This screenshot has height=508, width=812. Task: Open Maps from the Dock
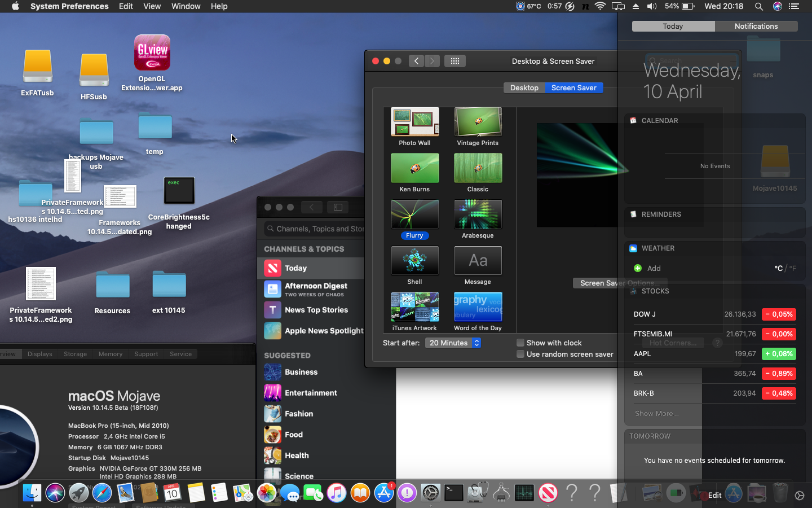[x=243, y=493]
